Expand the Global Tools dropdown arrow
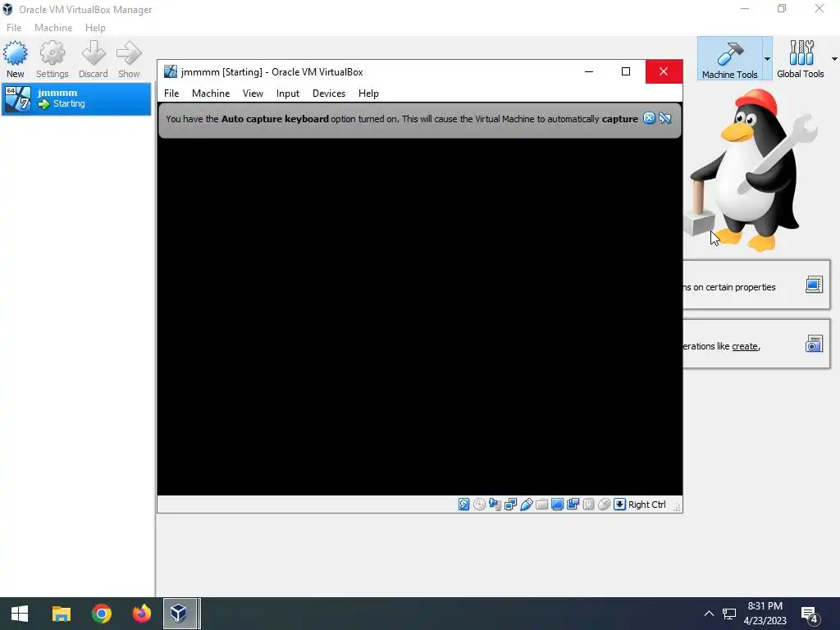Image resolution: width=840 pixels, height=630 pixels. point(834,59)
